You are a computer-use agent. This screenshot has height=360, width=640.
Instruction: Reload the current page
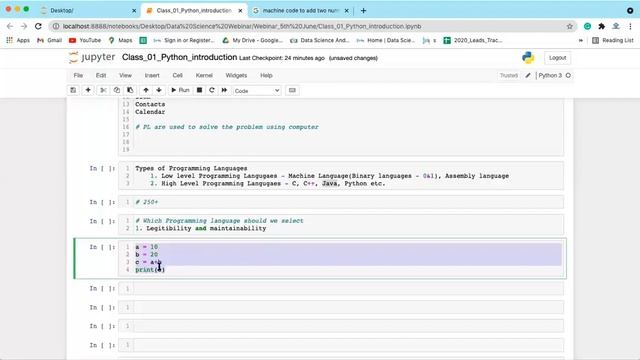pyautogui.click(x=38, y=26)
